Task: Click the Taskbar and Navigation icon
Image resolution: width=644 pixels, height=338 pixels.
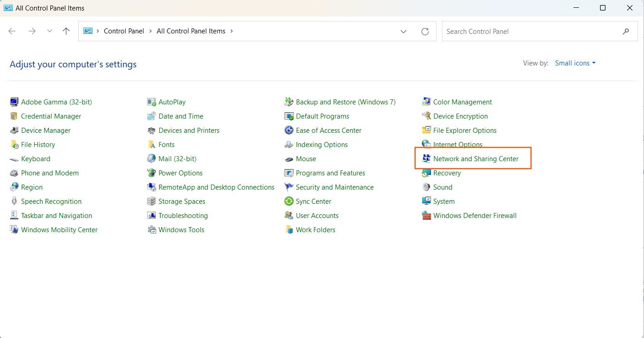Action: [14, 215]
